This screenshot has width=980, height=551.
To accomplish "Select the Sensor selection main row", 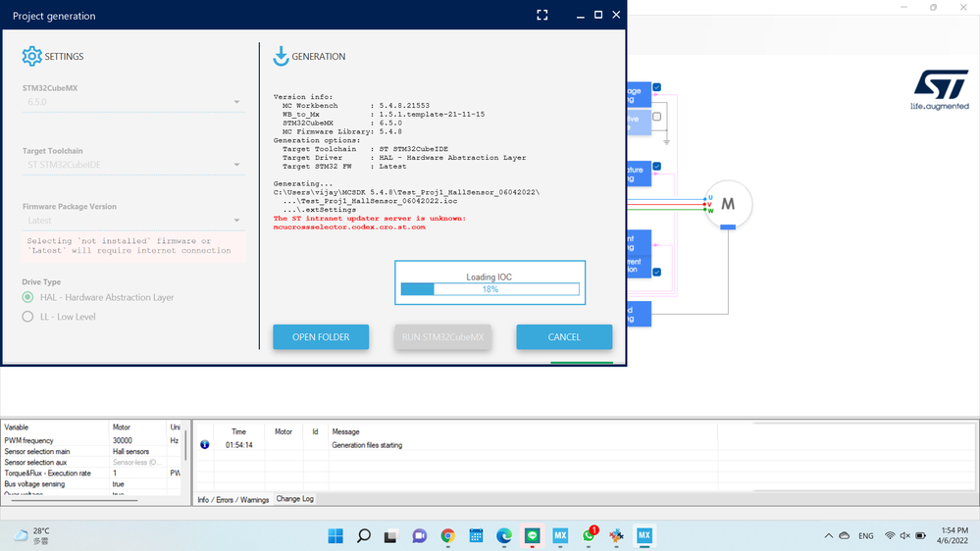I will pos(91,452).
